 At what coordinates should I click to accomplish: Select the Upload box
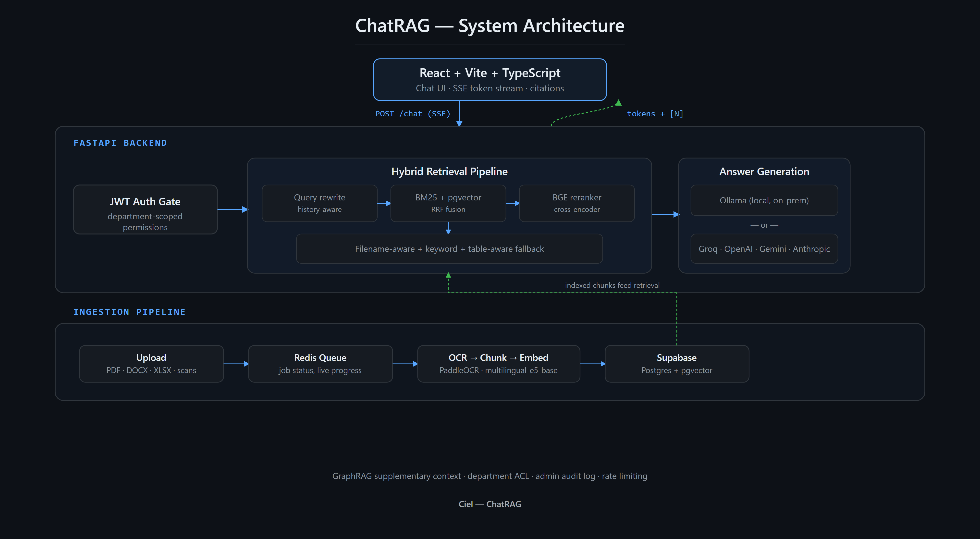tap(151, 364)
